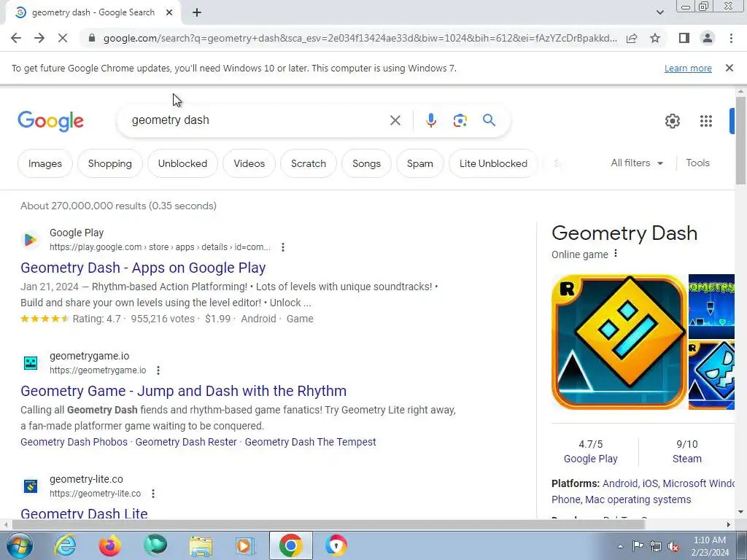Select the Unblocked filter chip

182,163
